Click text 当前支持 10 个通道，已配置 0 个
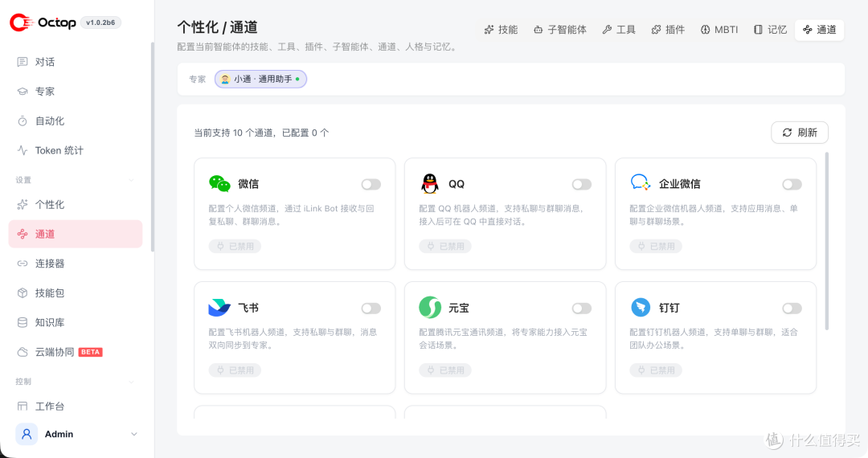This screenshot has width=868, height=458. point(261,133)
